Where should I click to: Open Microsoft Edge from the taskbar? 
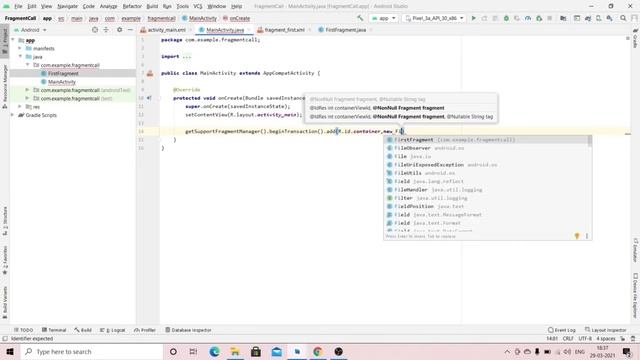pyautogui.click(x=214, y=351)
